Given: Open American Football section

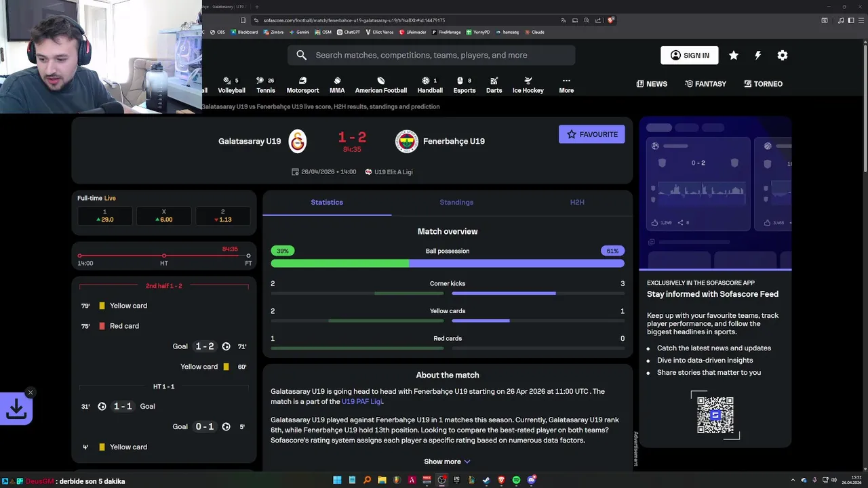Looking at the screenshot, I should tap(381, 85).
